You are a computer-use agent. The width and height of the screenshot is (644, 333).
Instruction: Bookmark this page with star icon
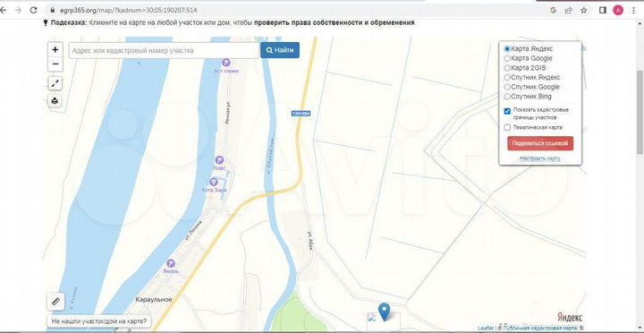[x=583, y=10]
